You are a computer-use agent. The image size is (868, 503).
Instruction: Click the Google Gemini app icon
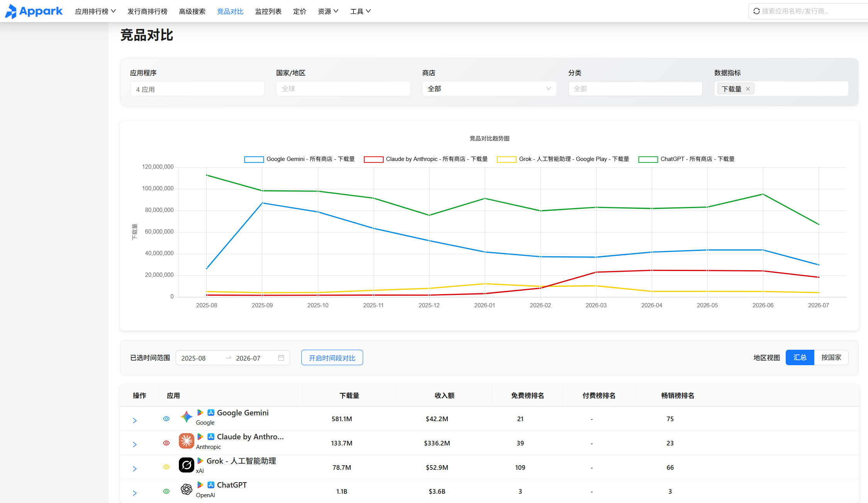(x=187, y=417)
